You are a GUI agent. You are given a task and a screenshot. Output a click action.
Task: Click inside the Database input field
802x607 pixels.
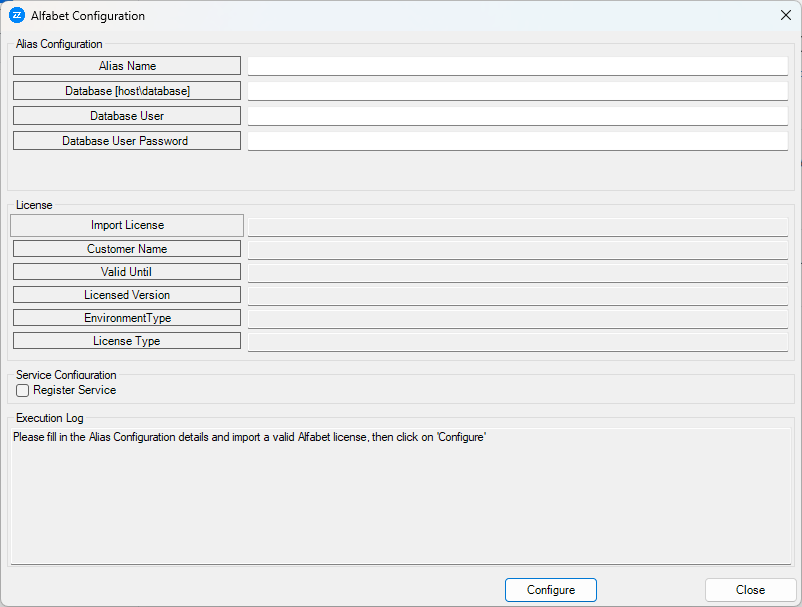(x=516, y=90)
